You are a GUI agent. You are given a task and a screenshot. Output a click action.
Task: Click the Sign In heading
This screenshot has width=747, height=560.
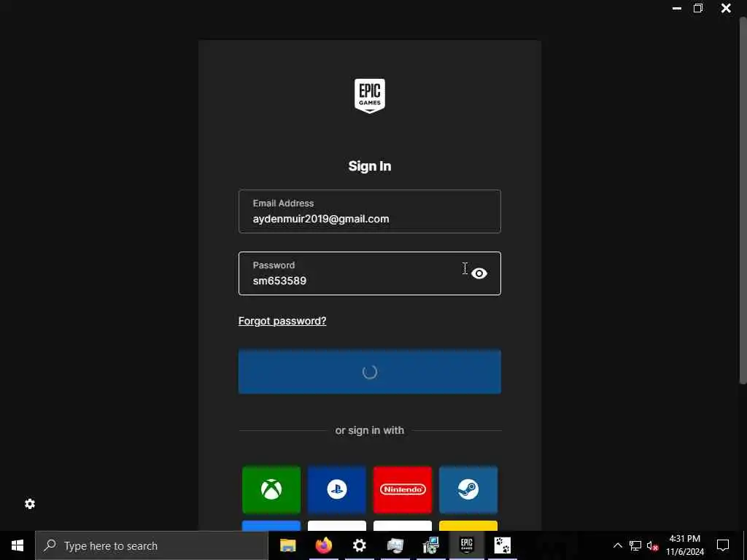[370, 166]
